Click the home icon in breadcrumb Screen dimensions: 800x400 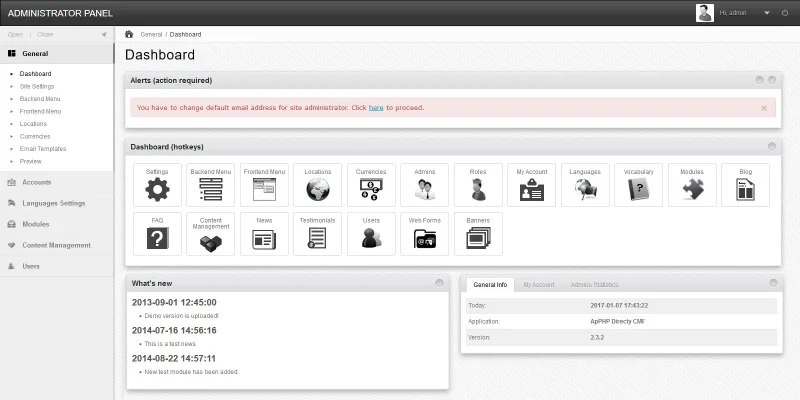129,34
